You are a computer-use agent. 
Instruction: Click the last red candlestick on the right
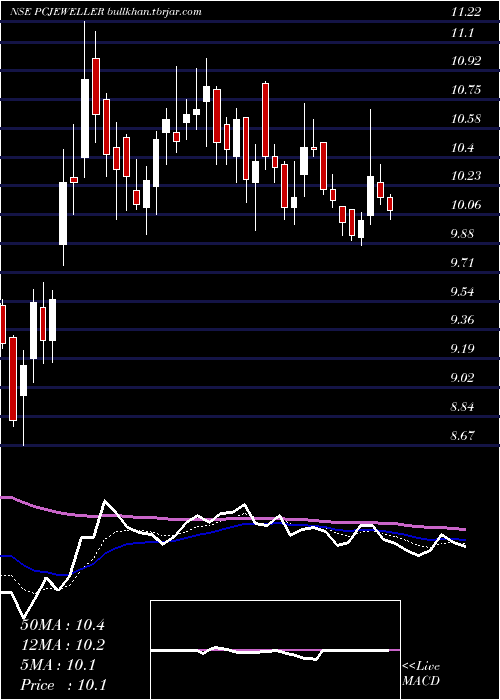coord(390,204)
